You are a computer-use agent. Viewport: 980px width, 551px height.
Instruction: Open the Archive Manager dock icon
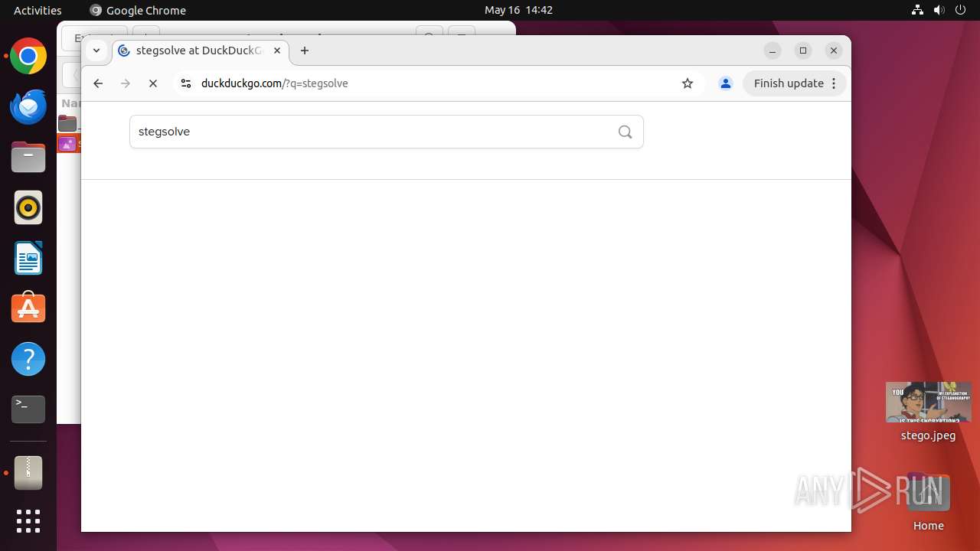(28, 473)
